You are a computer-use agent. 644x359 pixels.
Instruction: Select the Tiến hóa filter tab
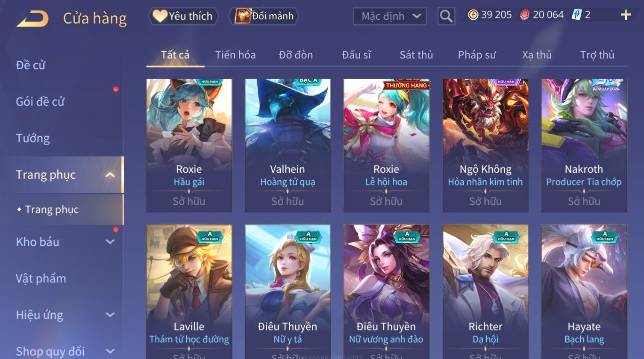[x=235, y=55]
